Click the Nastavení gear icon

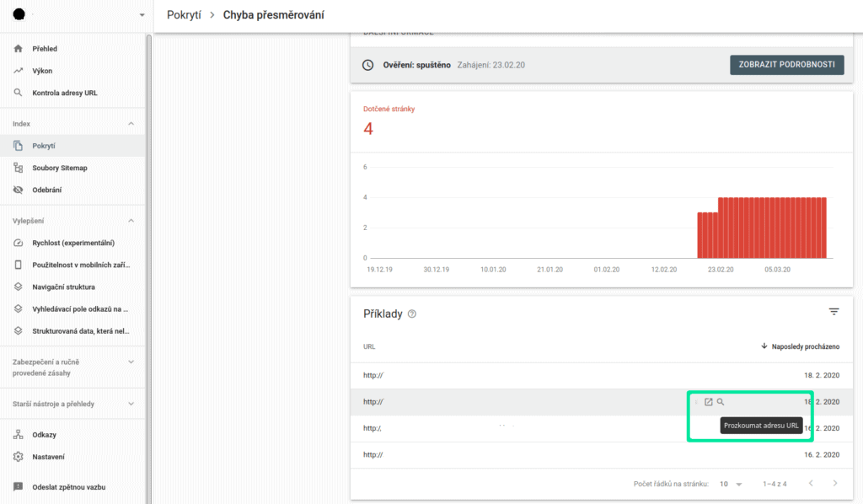(19, 457)
